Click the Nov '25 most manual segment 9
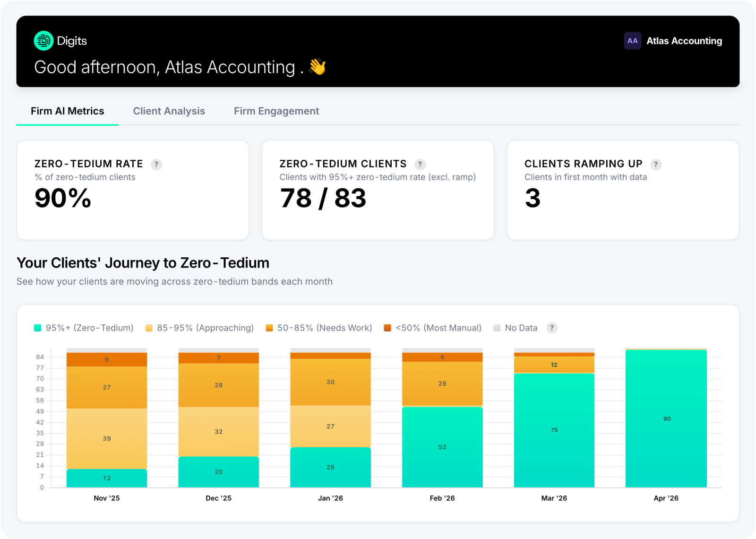Image resolution: width=756 pixels, height=539 pixels. (x=107, y=359)
